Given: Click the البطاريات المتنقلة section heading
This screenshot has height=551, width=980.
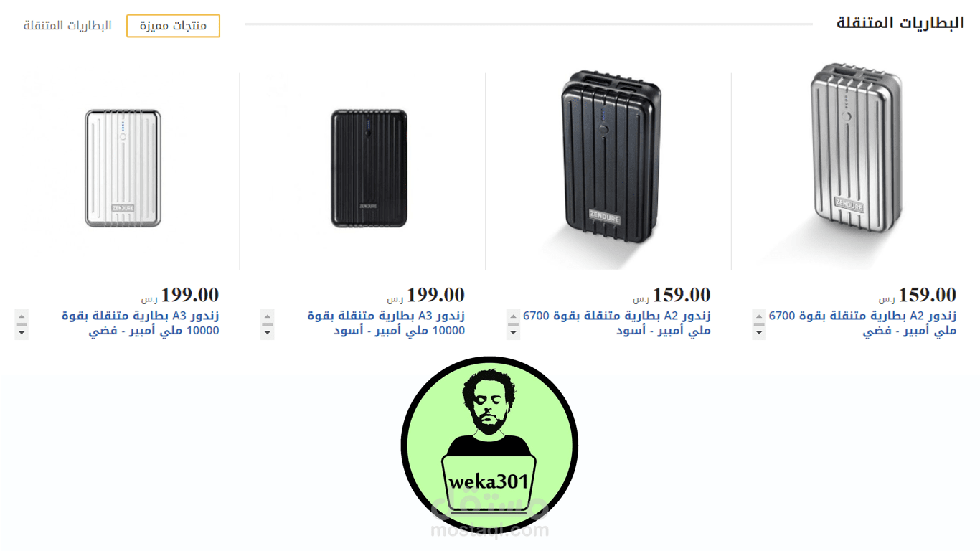Looking at the screenshot, I should click(900, 23).
